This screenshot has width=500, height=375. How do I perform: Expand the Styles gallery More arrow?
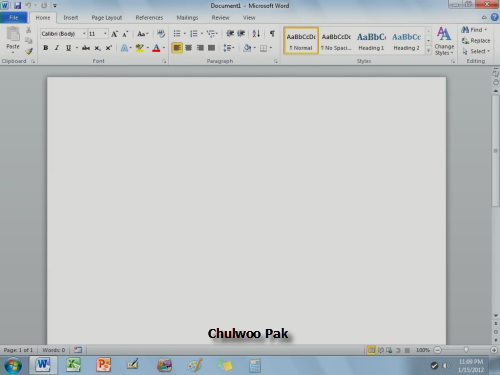click(428, 50)
